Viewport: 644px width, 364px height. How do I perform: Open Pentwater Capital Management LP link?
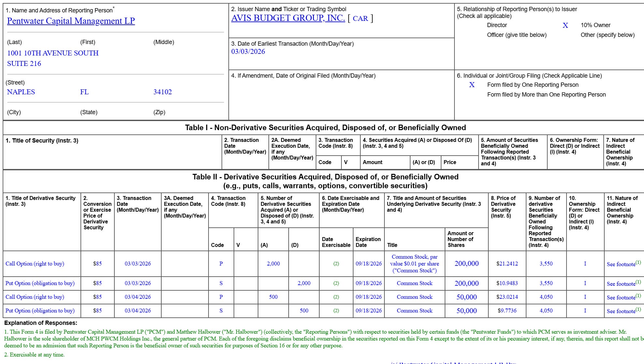point(71,21)
